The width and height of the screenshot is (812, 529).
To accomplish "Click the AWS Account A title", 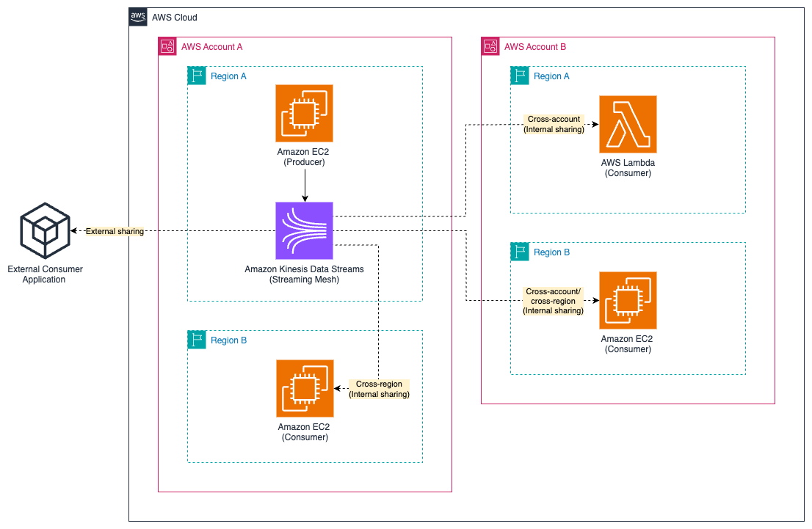I will tap(211, 46).
